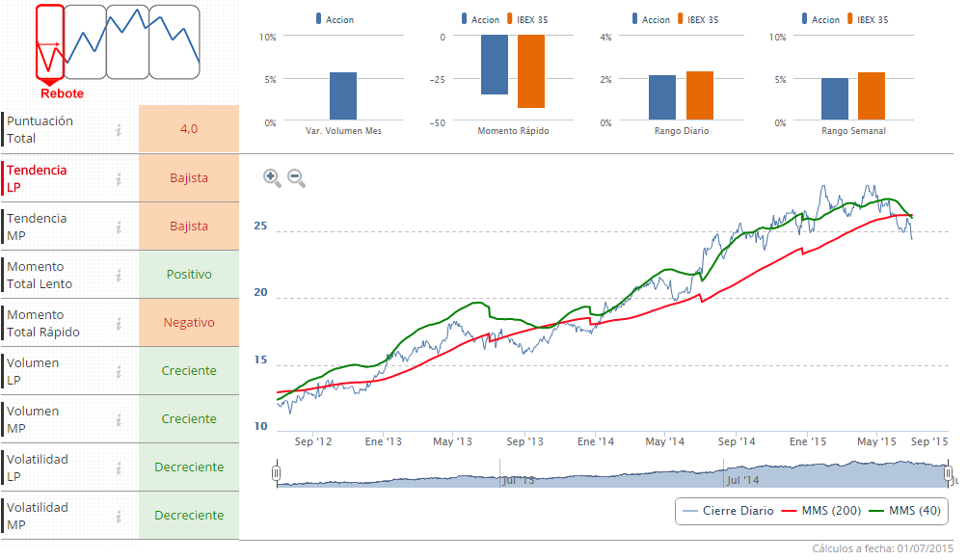Click info icon beside Tendencia MP
This screenshot has width=967, height=560.
[x=119, y=227]
